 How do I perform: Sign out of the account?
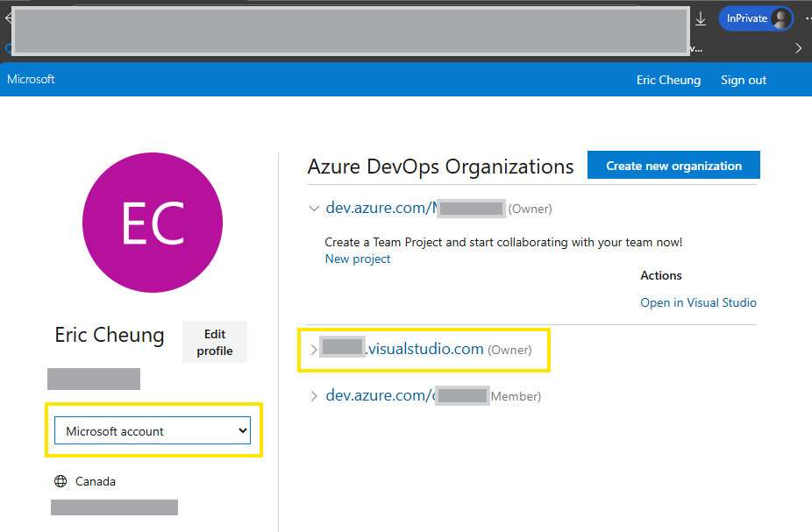pyautogui.click(x=743, y=81)
